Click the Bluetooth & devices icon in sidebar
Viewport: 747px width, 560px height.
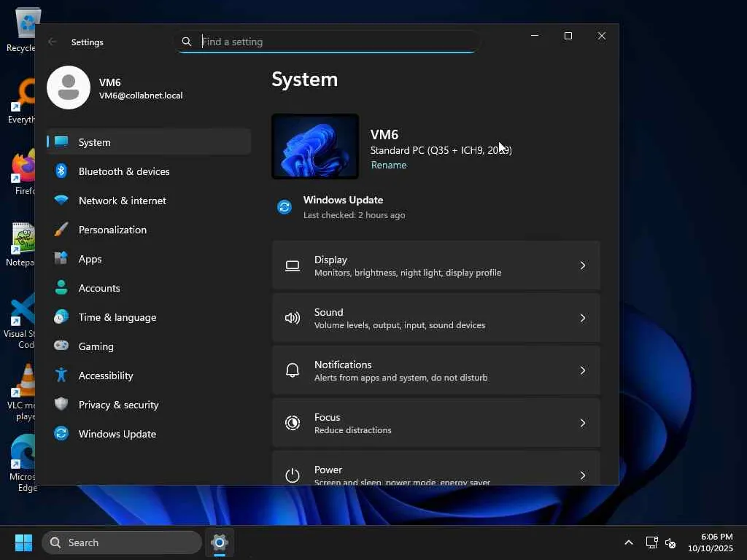pyautogui.click(x=62, y=171)
